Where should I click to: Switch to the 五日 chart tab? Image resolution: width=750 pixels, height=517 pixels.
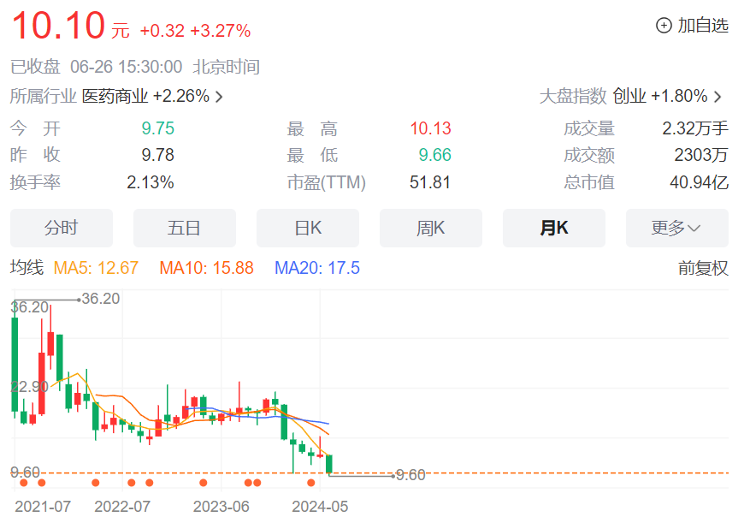[184, 228]
